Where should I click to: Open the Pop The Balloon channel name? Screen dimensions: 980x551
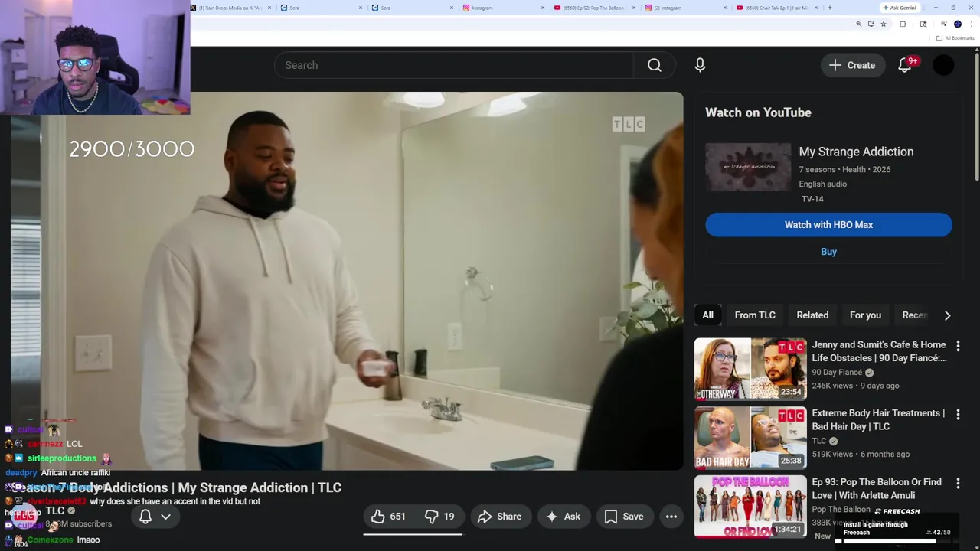[x=841, y=510]
